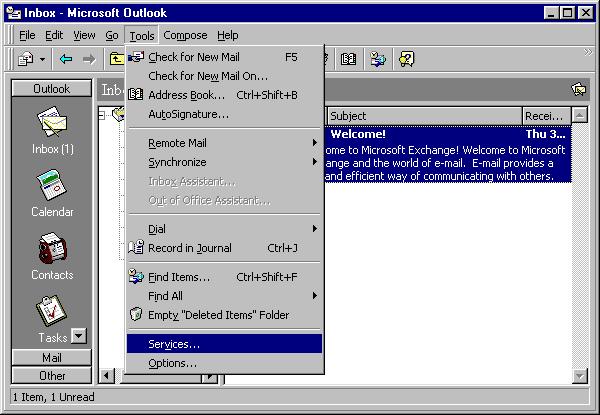Open Address Book... from Tools menu
This screenshot has width=600, height=415.
click(x=224, y=95)
